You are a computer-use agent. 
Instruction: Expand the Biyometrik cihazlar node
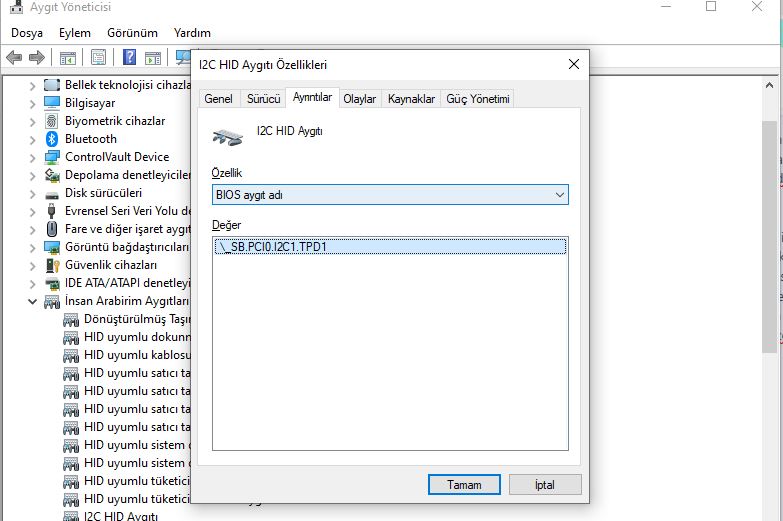click(x=32, y=122)
